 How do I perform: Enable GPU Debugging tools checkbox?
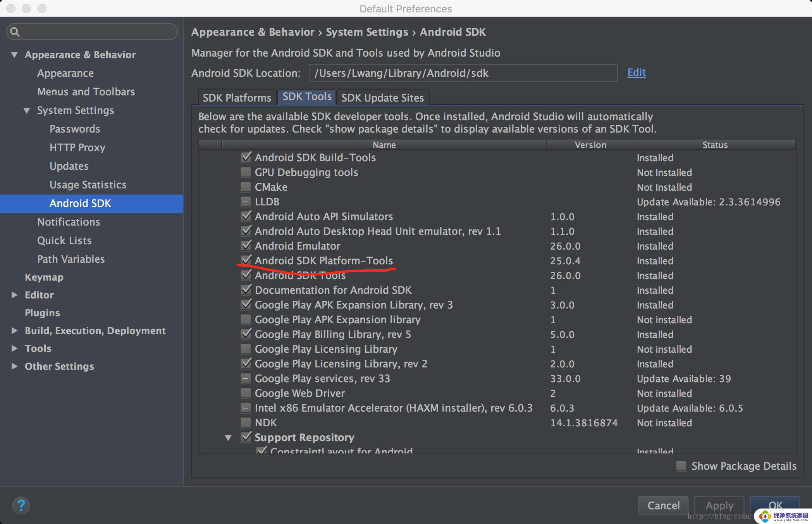pos(246,172)
